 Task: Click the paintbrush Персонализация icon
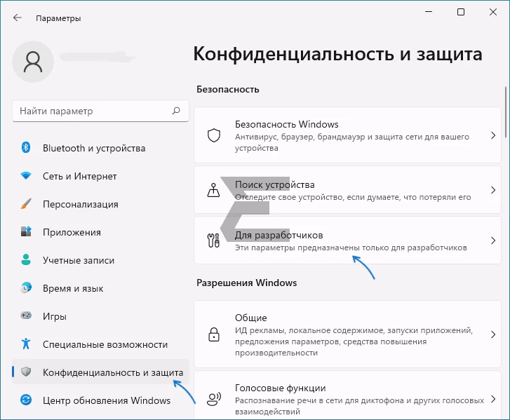[26, 204]
